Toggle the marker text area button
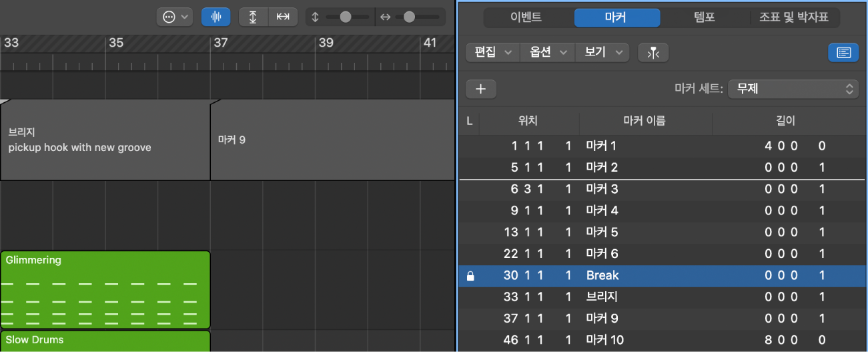This screenshot has height=352, width=868. point(843,53)
